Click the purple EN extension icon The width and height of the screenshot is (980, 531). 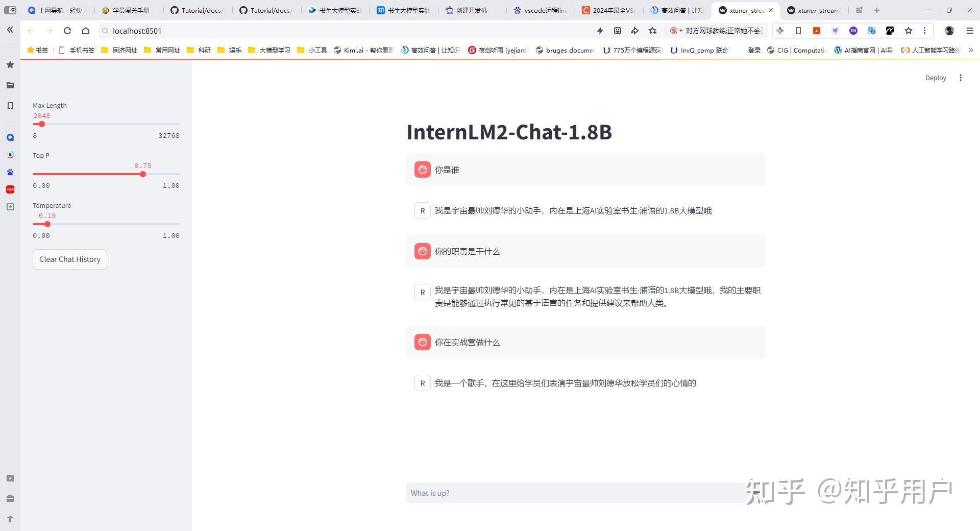(853, 31)
